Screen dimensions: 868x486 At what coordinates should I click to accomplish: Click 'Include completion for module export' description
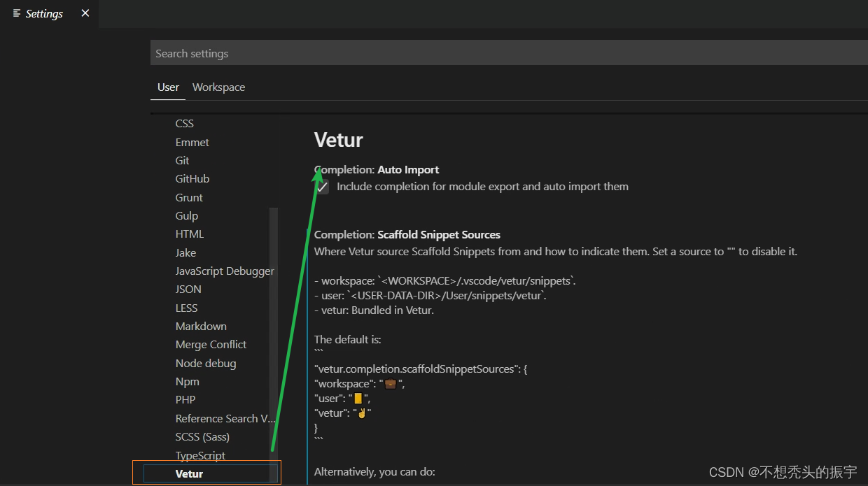[x=482, y=186]
